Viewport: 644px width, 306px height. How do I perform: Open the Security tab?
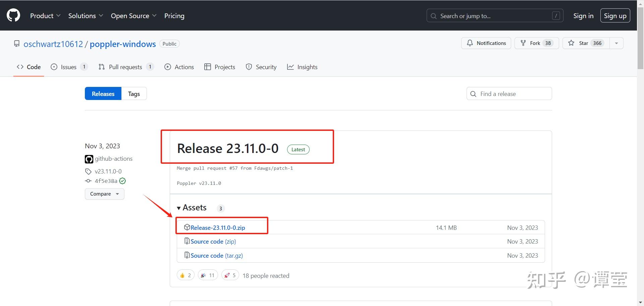(x=261, y=67)
